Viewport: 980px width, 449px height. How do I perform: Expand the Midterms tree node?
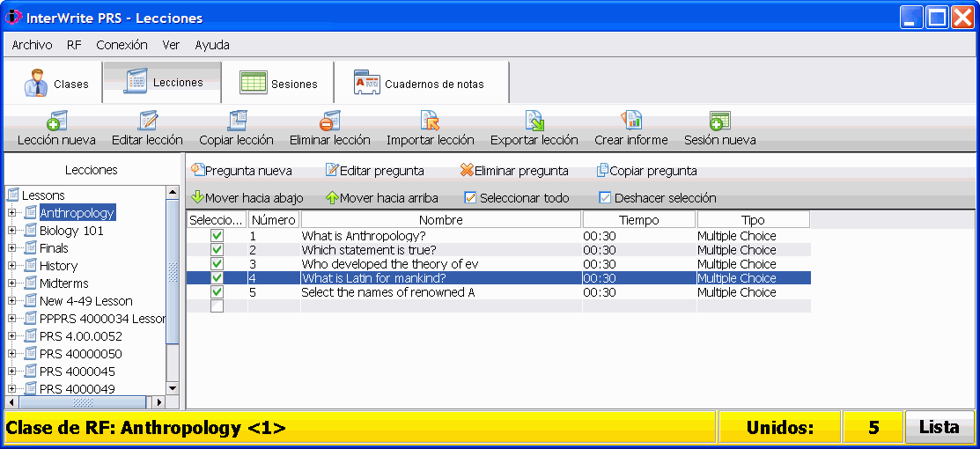(x=11, y=283)
